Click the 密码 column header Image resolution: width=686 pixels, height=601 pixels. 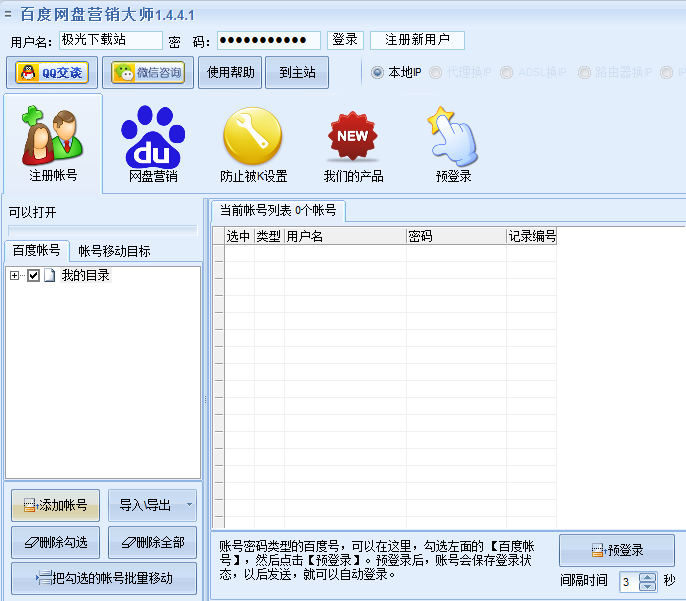pos(456,236)
